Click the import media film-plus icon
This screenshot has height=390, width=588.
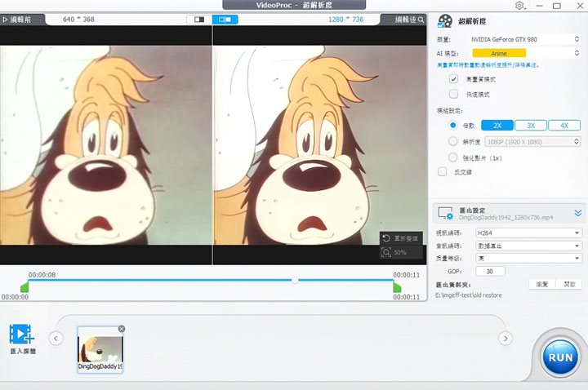coord(22,334)
